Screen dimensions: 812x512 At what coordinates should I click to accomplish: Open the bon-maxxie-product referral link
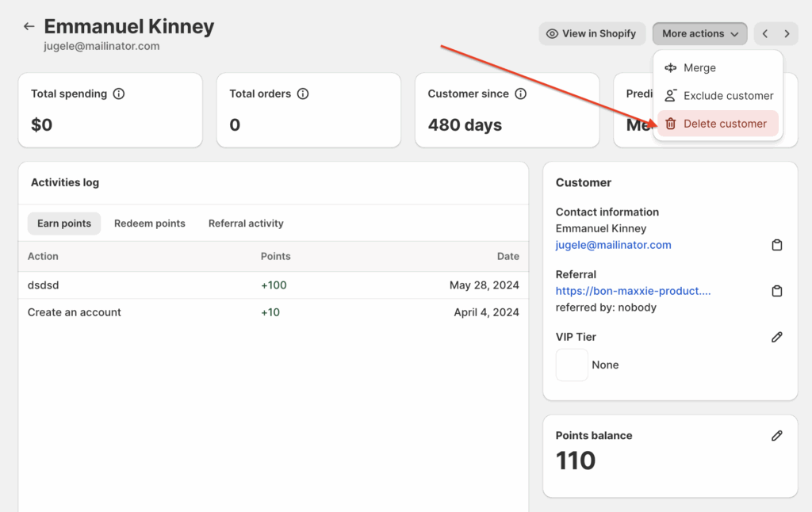[633, 291]
